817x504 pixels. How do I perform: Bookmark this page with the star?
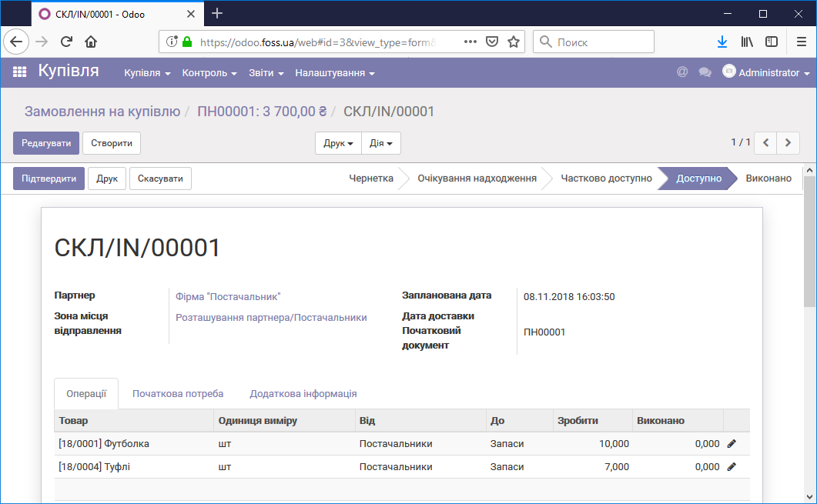pos(514,42)
